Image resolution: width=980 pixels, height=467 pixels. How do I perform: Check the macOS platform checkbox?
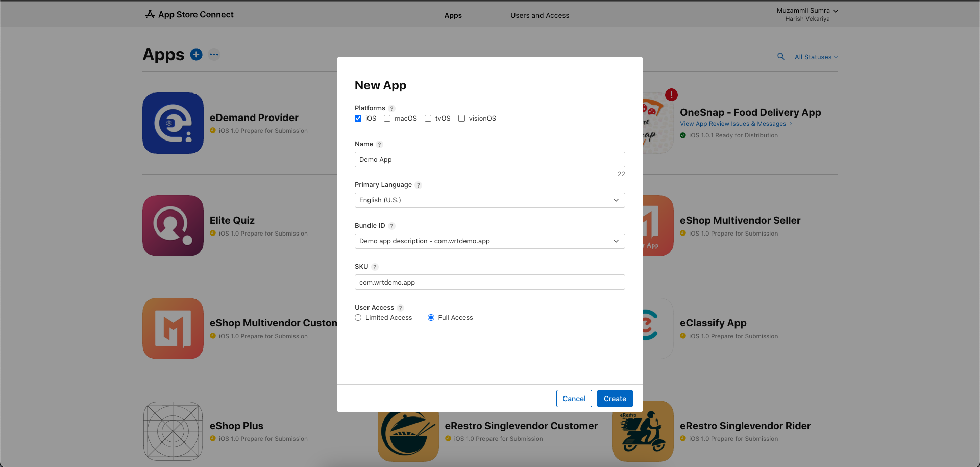click(387, 119)
